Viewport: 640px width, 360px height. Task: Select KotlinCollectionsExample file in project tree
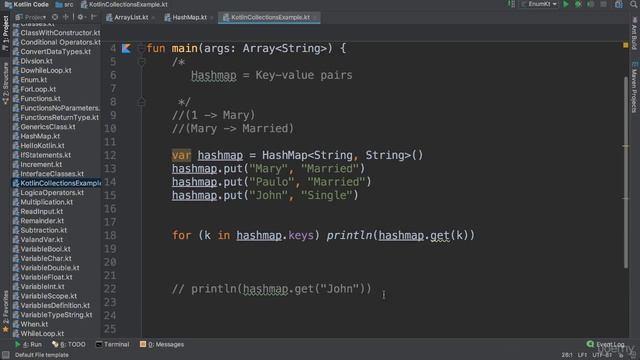56,183
